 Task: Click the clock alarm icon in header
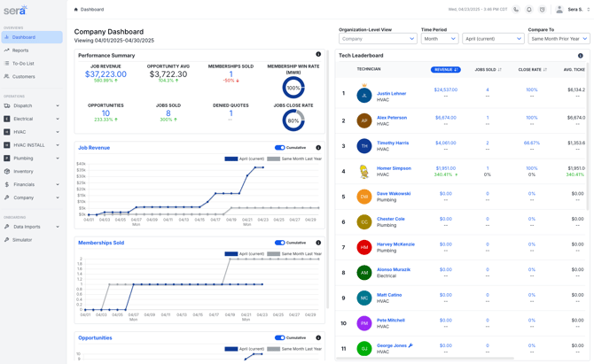pyautogui.click(x=542, y=10)
